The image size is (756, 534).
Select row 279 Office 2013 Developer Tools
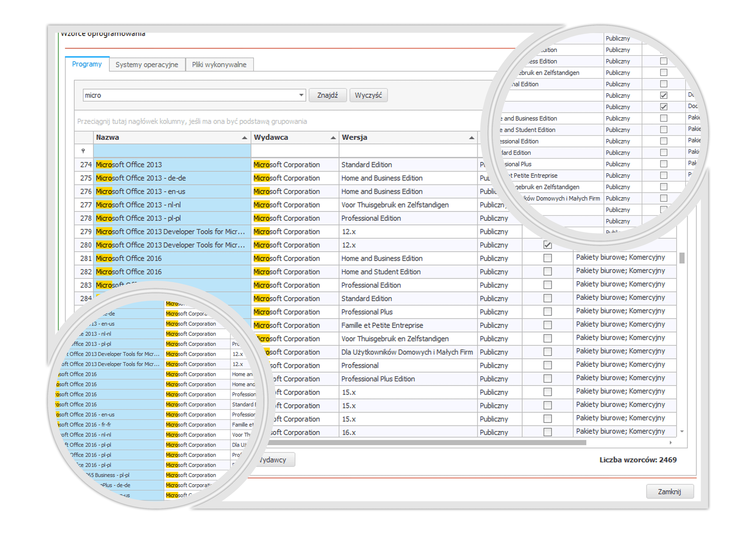(x=172, y=232)
